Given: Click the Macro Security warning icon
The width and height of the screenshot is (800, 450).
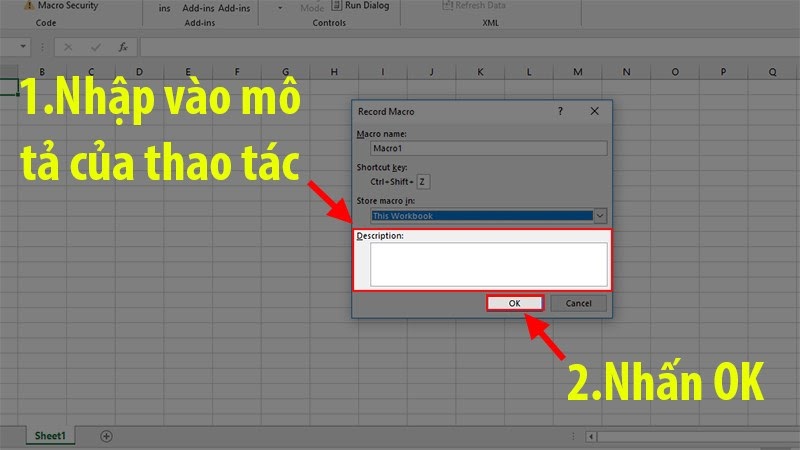Looking at the screenshot, I should tap(29, 6).
